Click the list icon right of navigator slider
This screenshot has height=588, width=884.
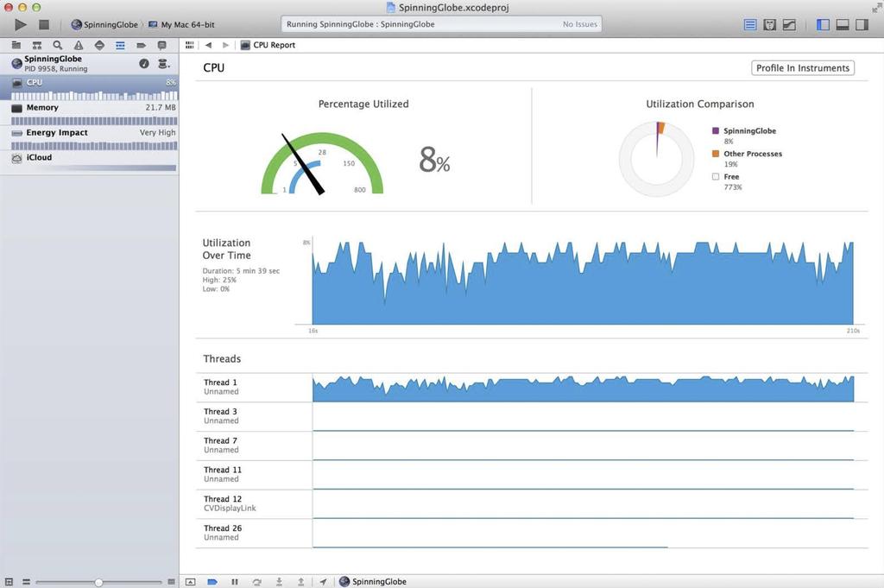(172, 582)
